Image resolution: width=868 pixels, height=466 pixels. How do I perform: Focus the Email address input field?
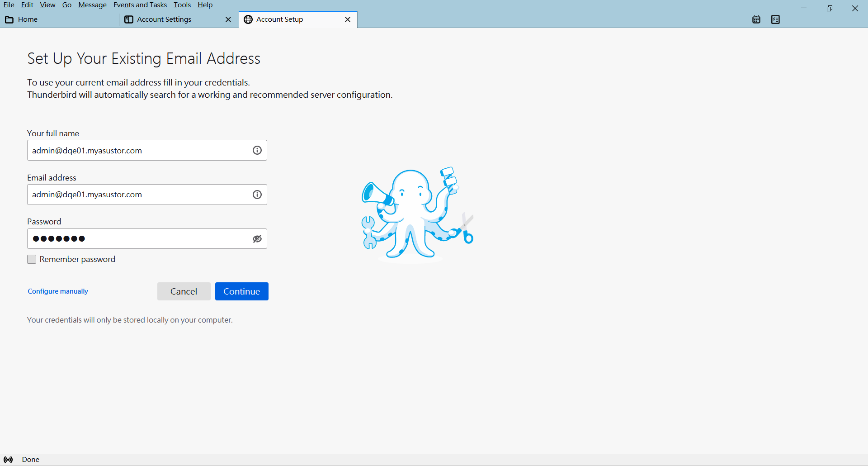147,195
